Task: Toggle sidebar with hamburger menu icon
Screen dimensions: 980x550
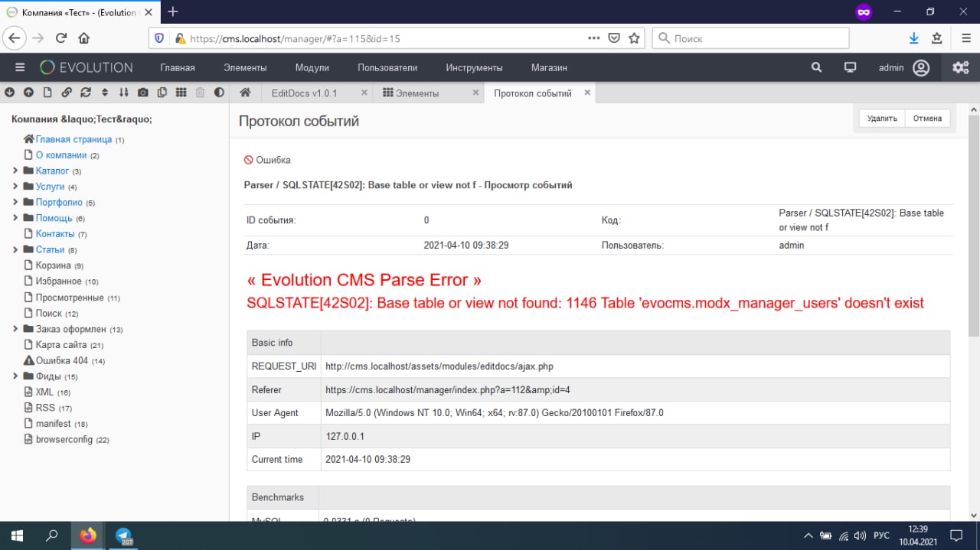Action: (x=20, y=67)
